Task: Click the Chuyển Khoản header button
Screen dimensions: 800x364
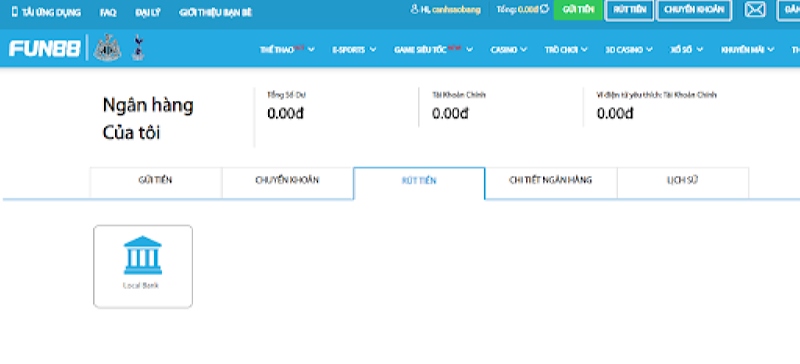Action: [694, 10]
